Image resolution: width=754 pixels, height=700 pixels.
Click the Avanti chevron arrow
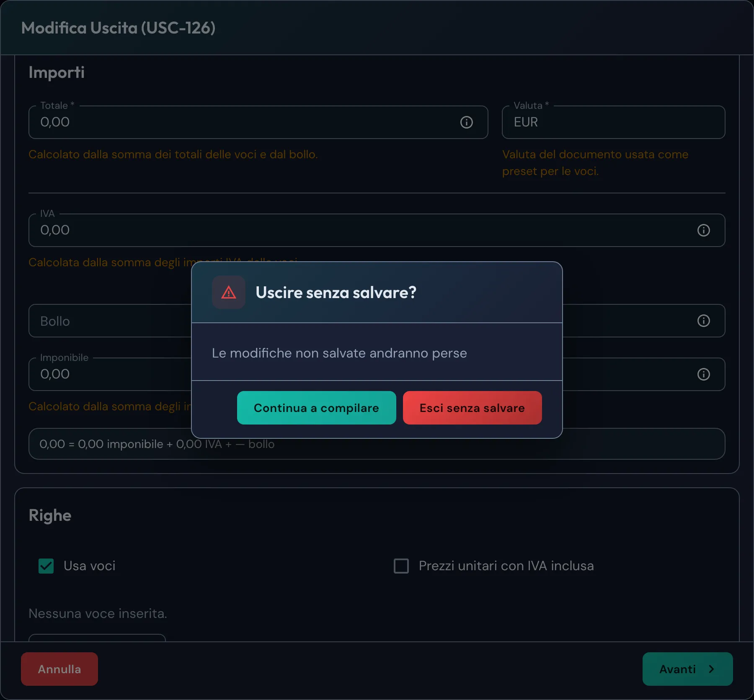pos(711,669)
